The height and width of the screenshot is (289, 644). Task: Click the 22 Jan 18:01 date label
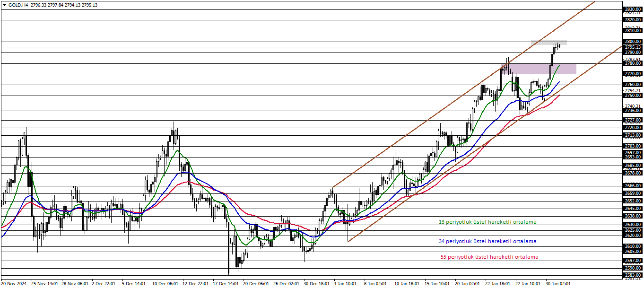pyautogui.click(x=498, y=284)
